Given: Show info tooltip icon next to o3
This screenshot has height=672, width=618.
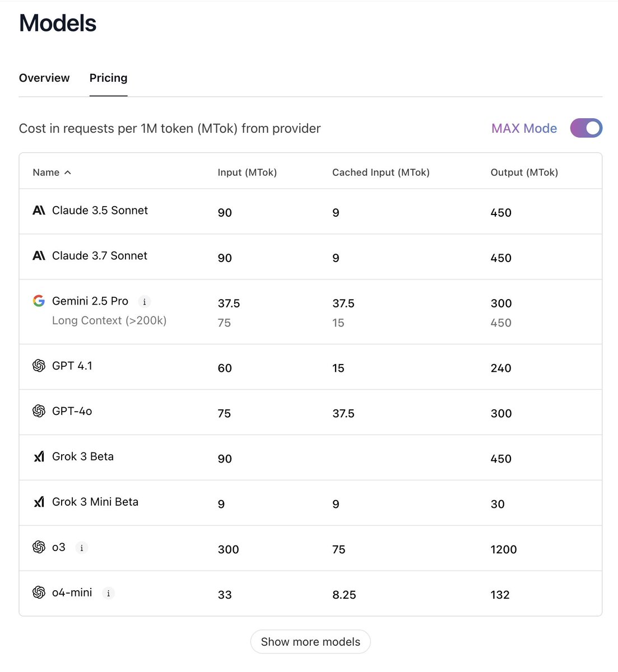Looking at the screenshot, I should coord(81,548).
